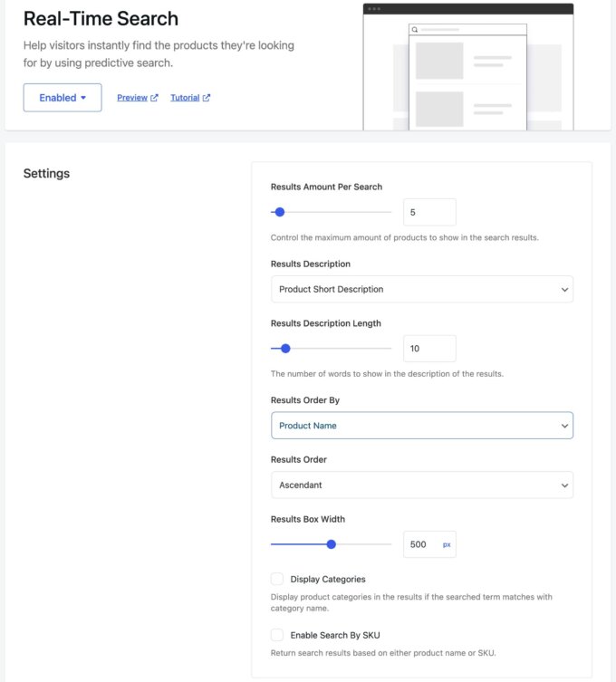The height and width of the screenshot is (682, 616).
Task: Click the px unit label
Action: [x=446, y=544]
